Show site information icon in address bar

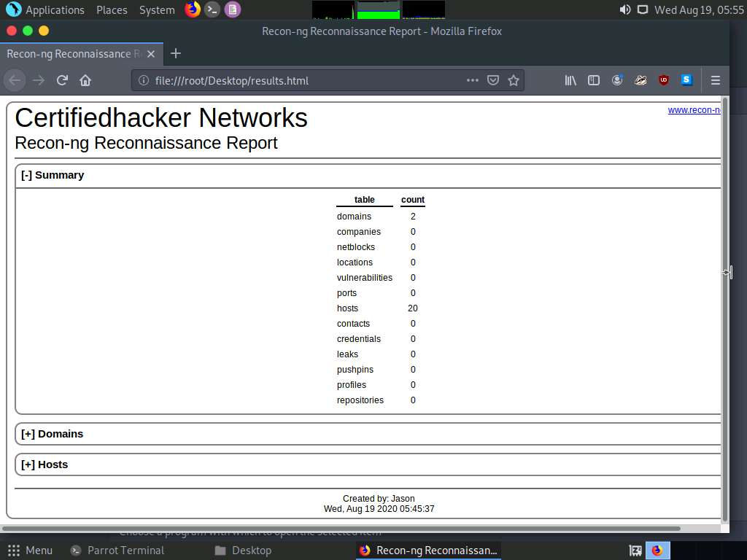[144, 80]
